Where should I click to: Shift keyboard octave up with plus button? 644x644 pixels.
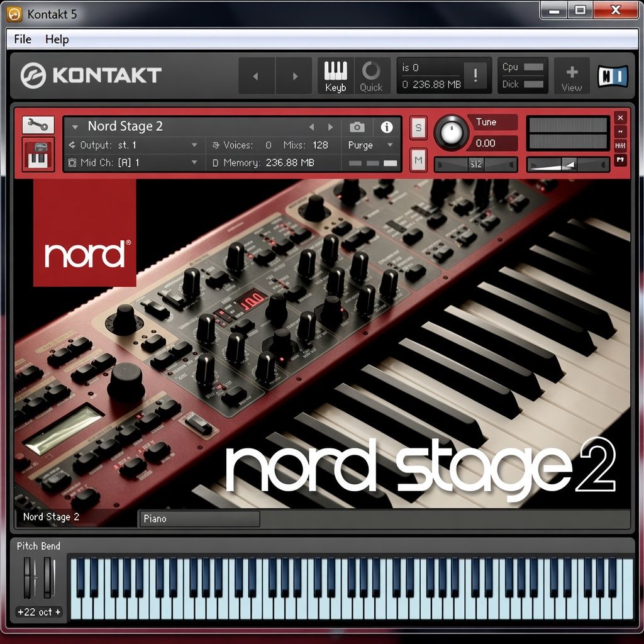[58, 612]
